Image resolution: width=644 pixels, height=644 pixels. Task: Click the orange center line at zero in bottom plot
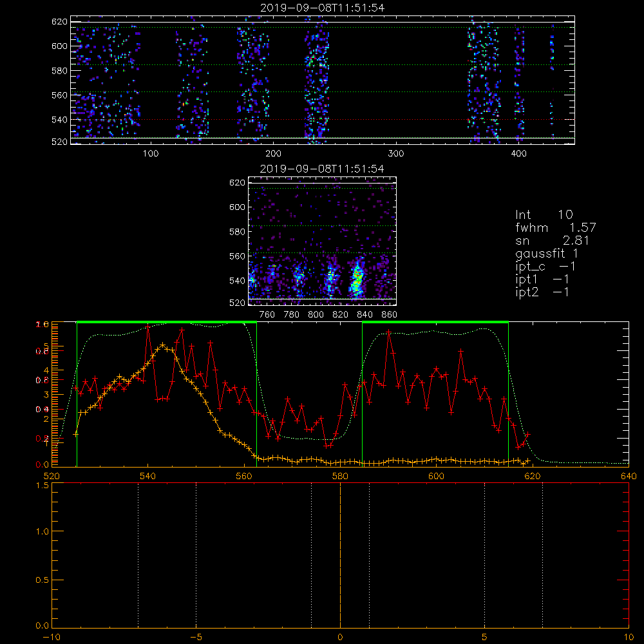[x=340, y=555]
